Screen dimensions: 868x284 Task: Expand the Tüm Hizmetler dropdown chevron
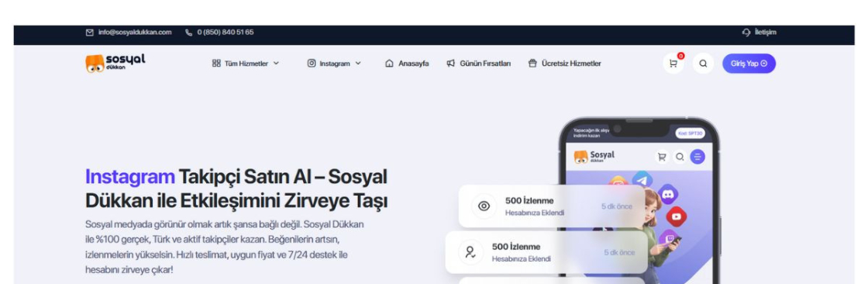tap(276, 64)
